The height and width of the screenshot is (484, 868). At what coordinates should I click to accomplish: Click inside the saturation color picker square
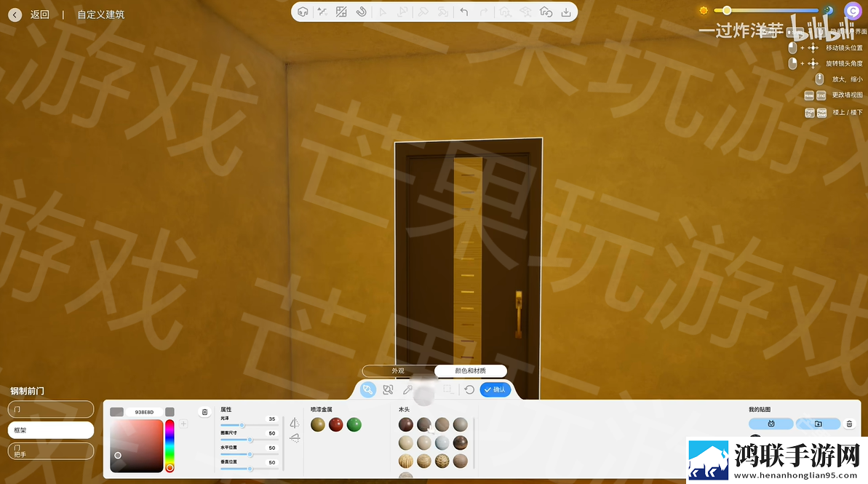[x=137, y=445]
